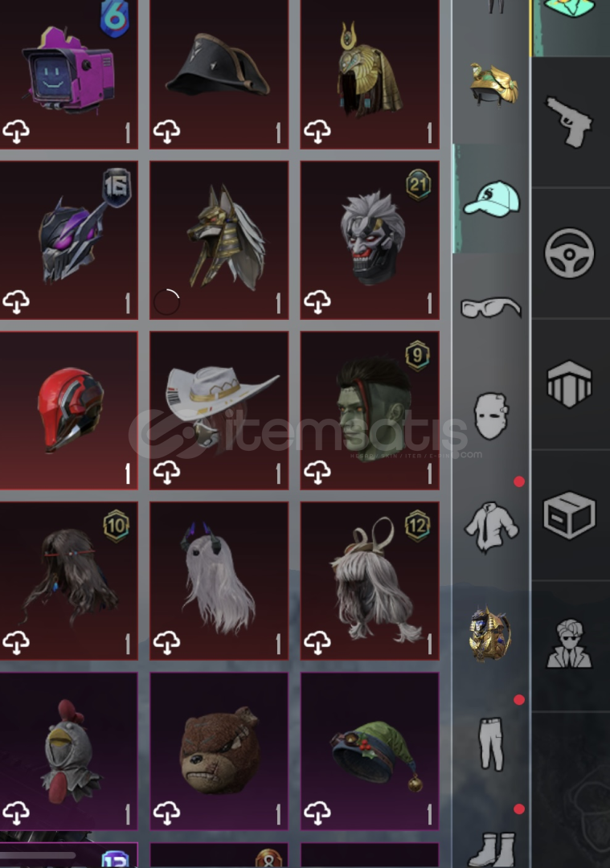Choose the Anubis jackal headgear

point(219,240)
